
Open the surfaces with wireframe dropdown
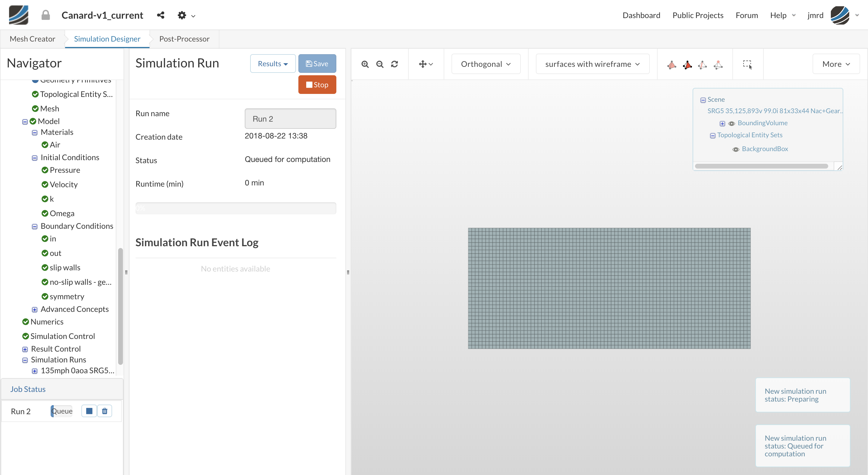point(592,64)
